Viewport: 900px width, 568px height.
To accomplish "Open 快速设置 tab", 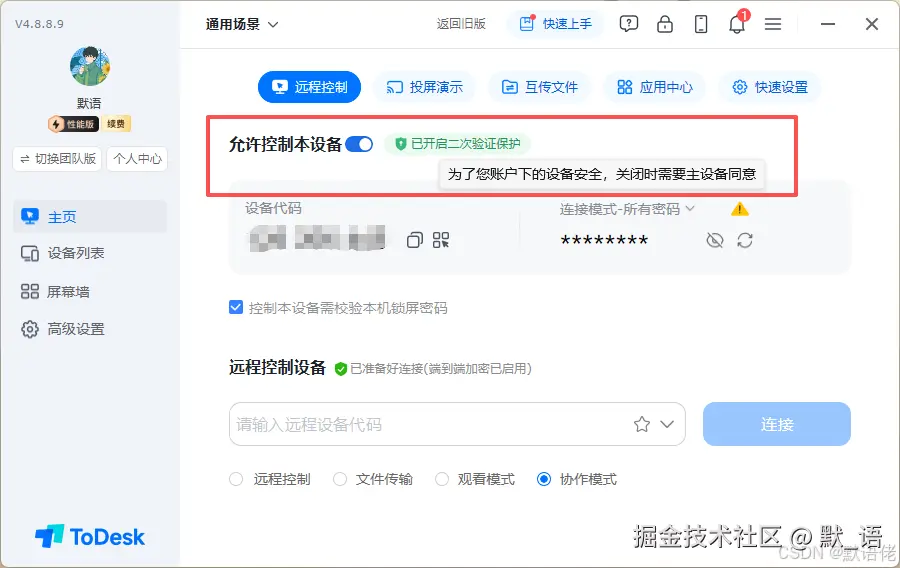I will pos(770,87).
